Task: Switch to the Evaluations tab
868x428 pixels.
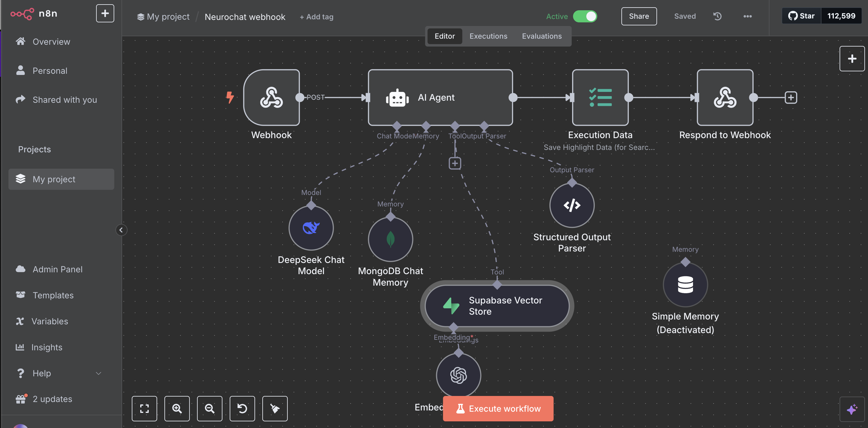Action: coord(542,36)
